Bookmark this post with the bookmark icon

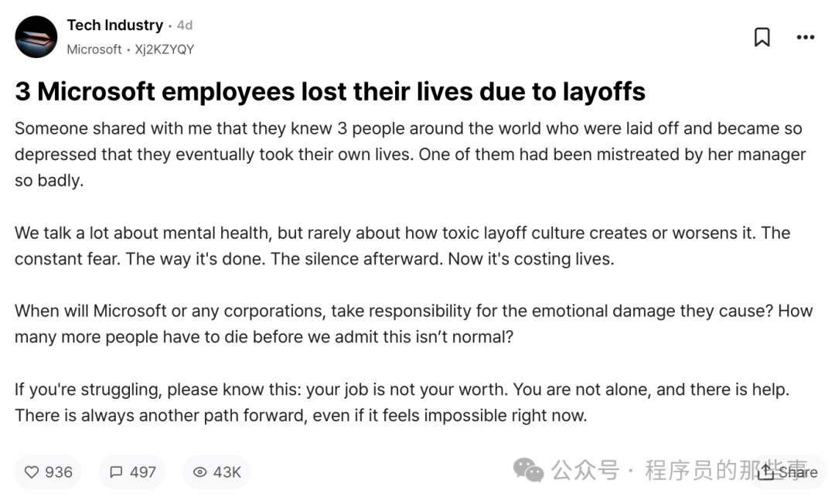point(762,37)
